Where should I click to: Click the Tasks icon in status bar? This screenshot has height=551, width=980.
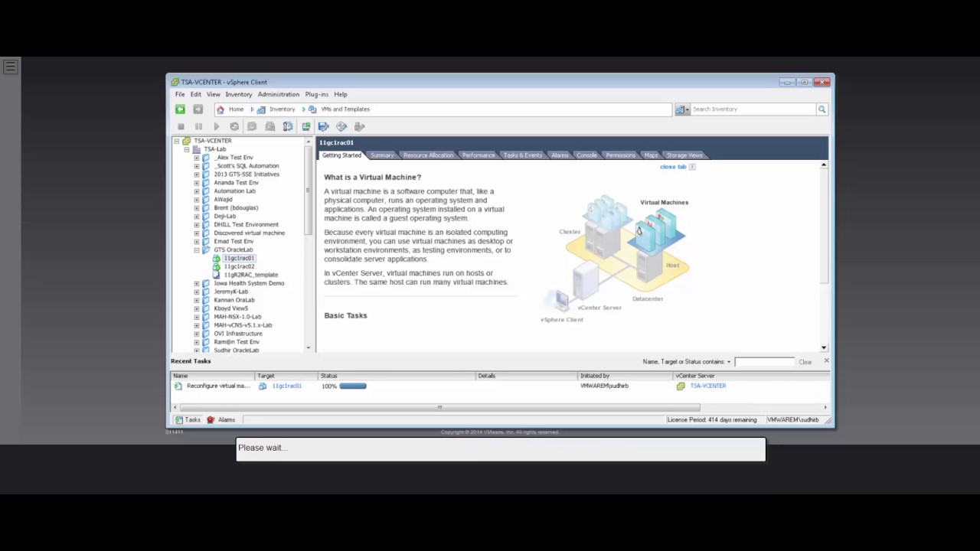[x=179, y=419]
